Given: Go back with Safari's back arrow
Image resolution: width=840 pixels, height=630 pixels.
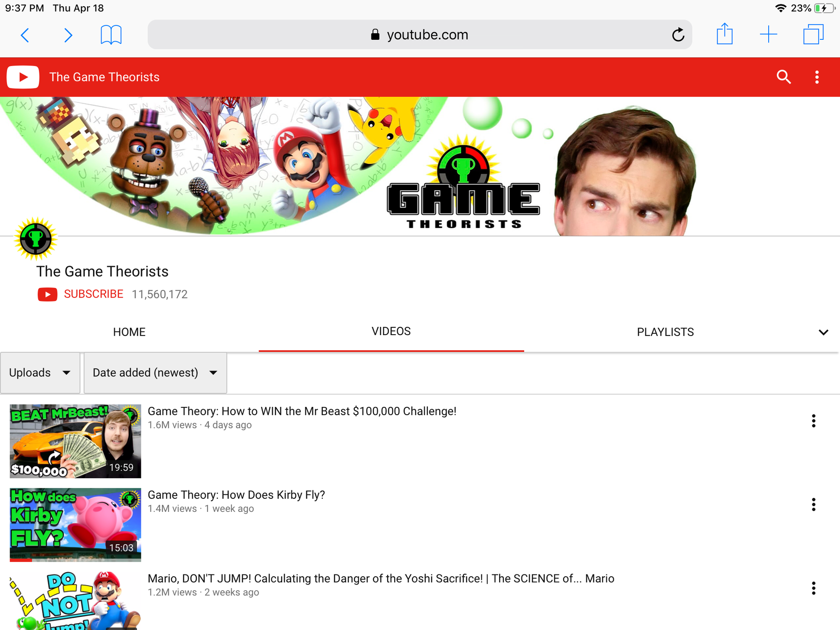Looking at the screenshot, I should pos(25,35).
